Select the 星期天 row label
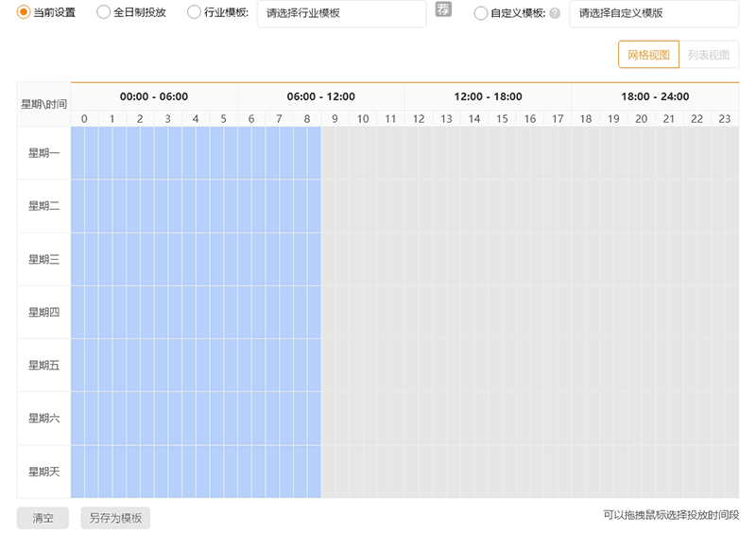Viewport: 756px width, 534px height. click(x=43, y=471)
